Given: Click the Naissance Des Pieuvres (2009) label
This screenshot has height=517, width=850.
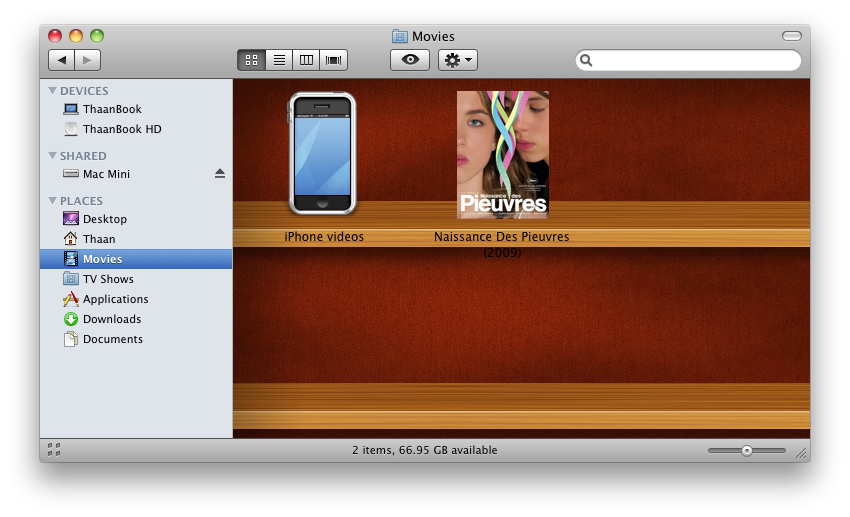Looking at the screenshot, I should (x=502, y=244).
